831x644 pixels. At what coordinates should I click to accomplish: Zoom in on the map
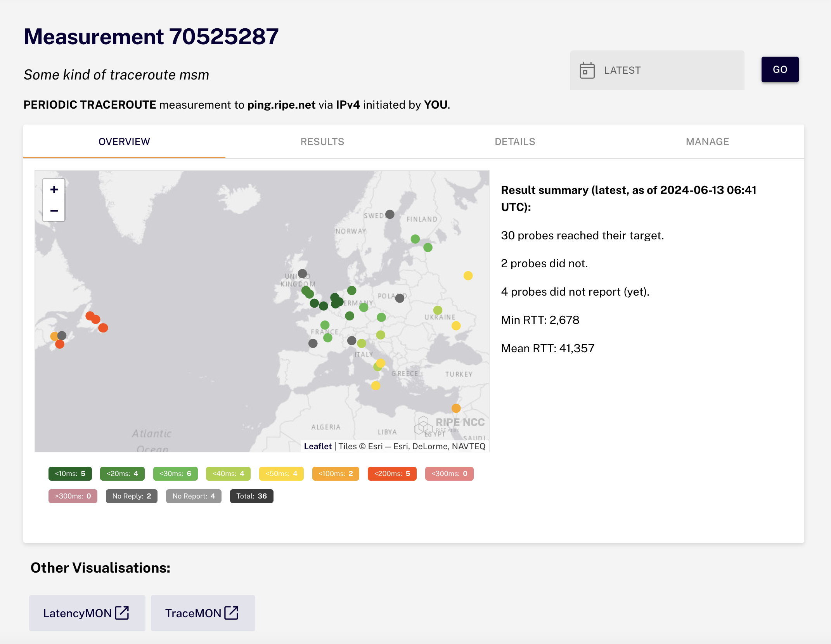(54, 190)
